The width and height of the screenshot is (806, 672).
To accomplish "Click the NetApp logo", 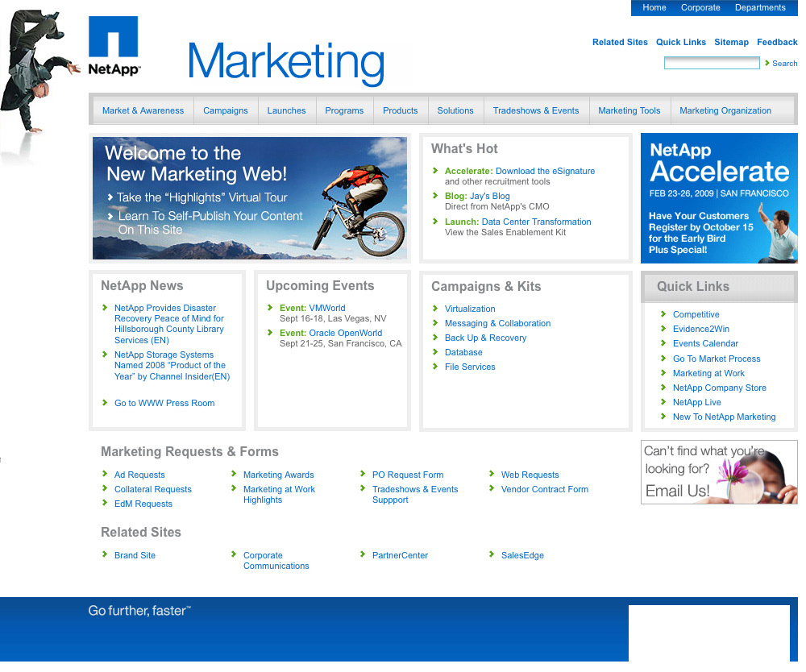I will pos(114,46).
